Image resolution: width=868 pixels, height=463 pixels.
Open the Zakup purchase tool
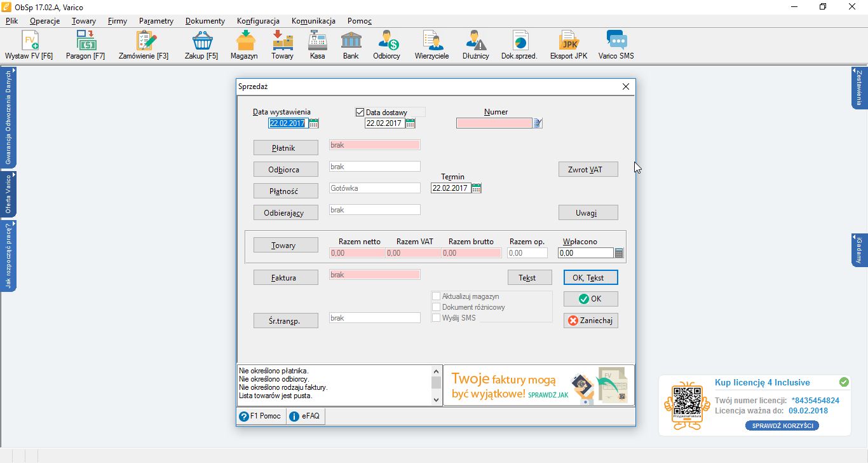(201, 45)
